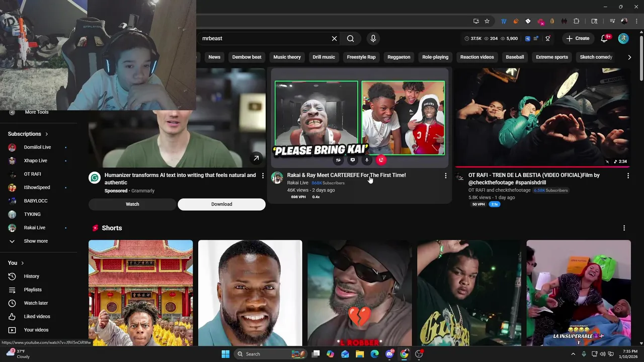Open the Chrome media control icon
Viewport: 644px width, 362px height.
pyautogui.click(x=612, y=21)
